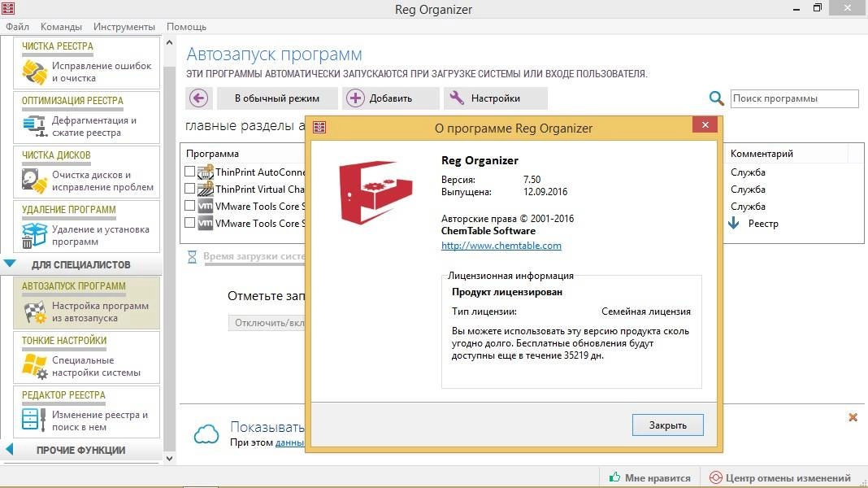Open fine tuning system settings icon

click(x=34, y=366)
